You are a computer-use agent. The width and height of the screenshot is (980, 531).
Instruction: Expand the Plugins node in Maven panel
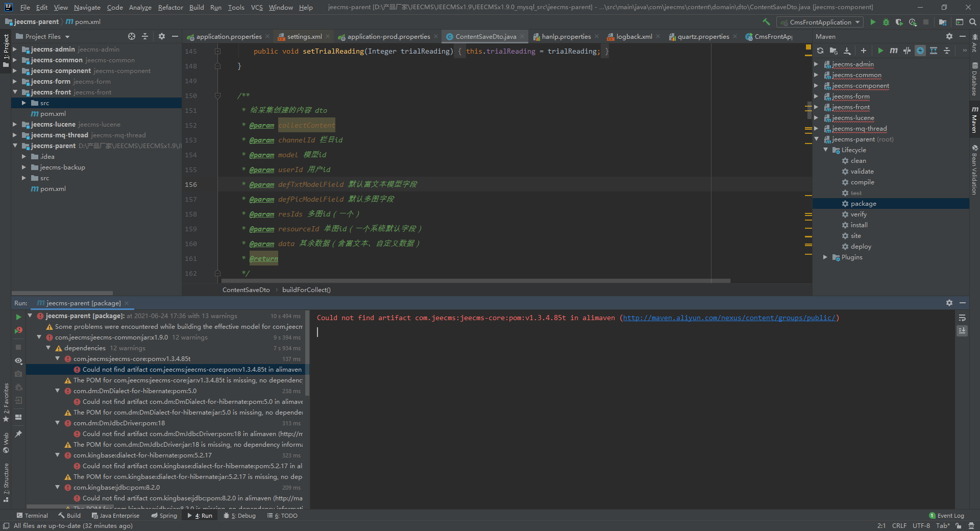tap(825, 257)
